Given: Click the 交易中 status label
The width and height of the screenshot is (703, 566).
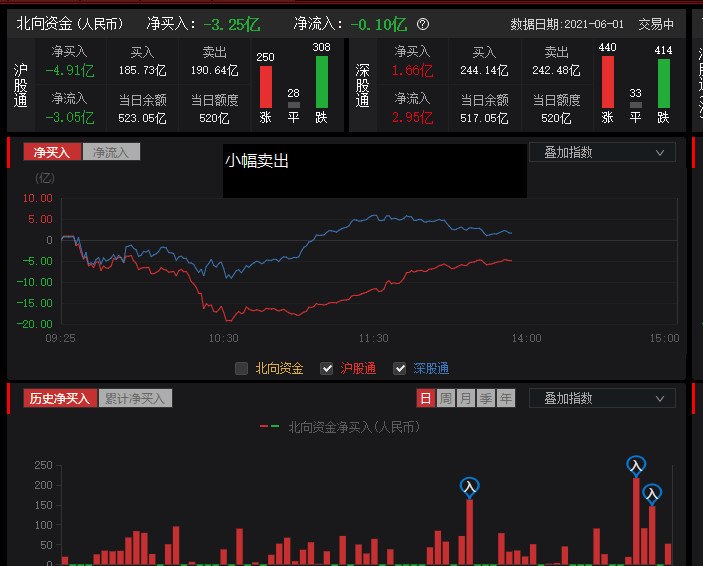Looking at the screenshot, I should (656, 24).
